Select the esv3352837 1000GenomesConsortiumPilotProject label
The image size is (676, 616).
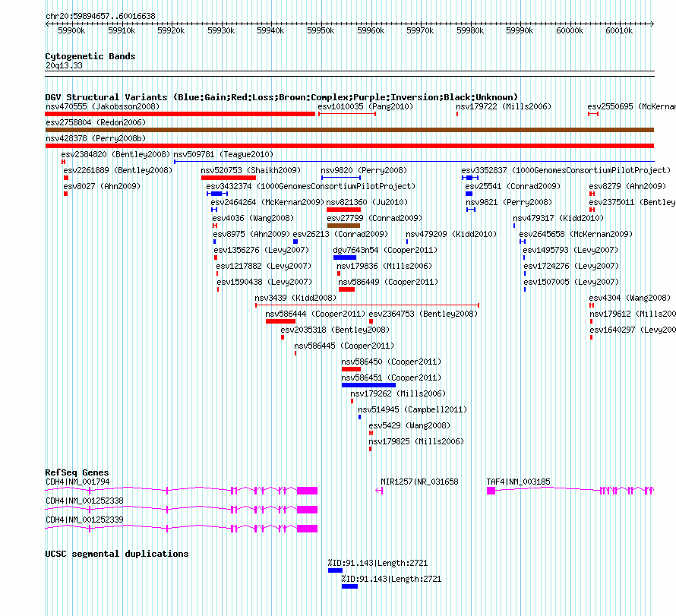pyautogui.click(x=566, y=170)
